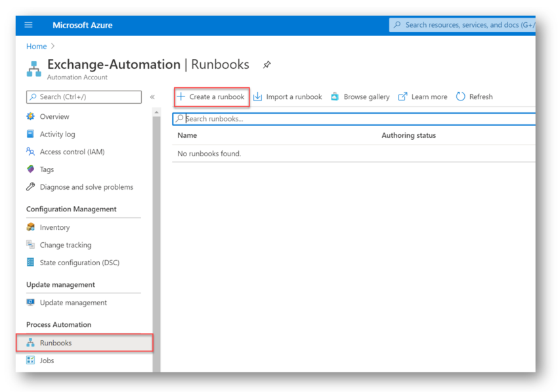Click the Jobs icon

pyautogui.click(x=31, y=360)
